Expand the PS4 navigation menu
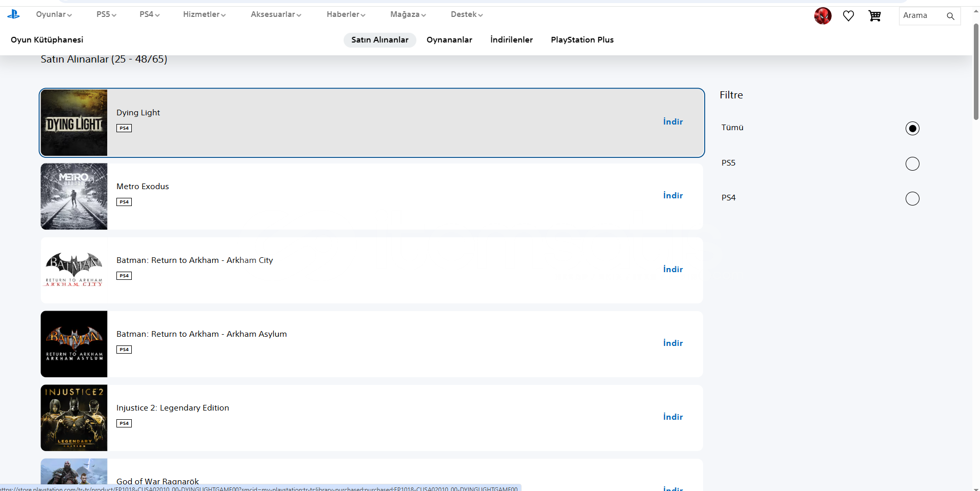Viewport: 980px width, 491px height. point(150,14)
